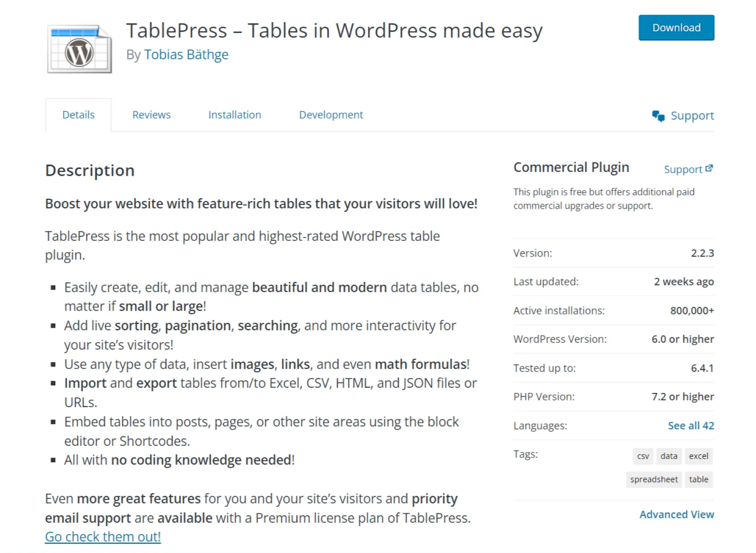Image resolution: width=756 pixels, height=553 pixels.
Task: Choose the table tag
Action: (x=698, y=479)
